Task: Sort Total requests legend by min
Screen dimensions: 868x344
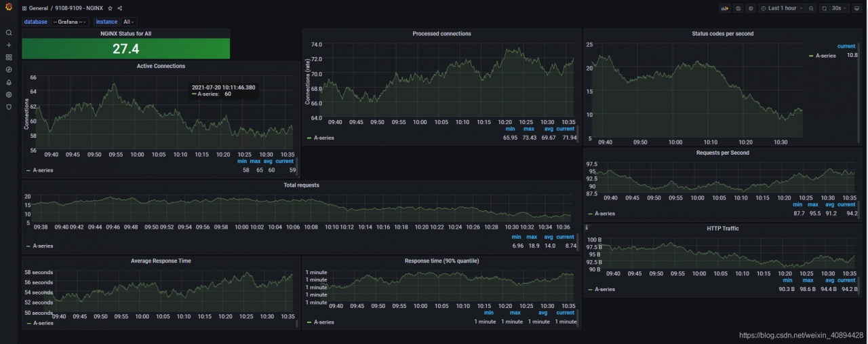Action: [517, 237]
